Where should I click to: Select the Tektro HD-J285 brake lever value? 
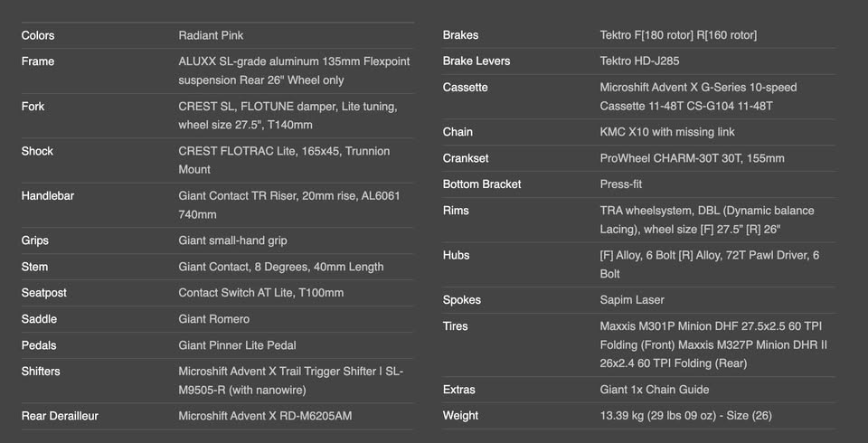click(x=639, y=61)
